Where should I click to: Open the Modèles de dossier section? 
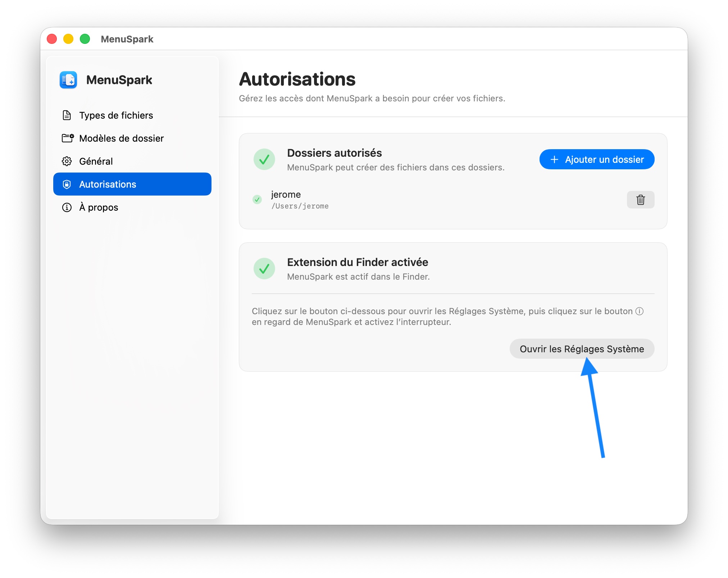[132, 138]
